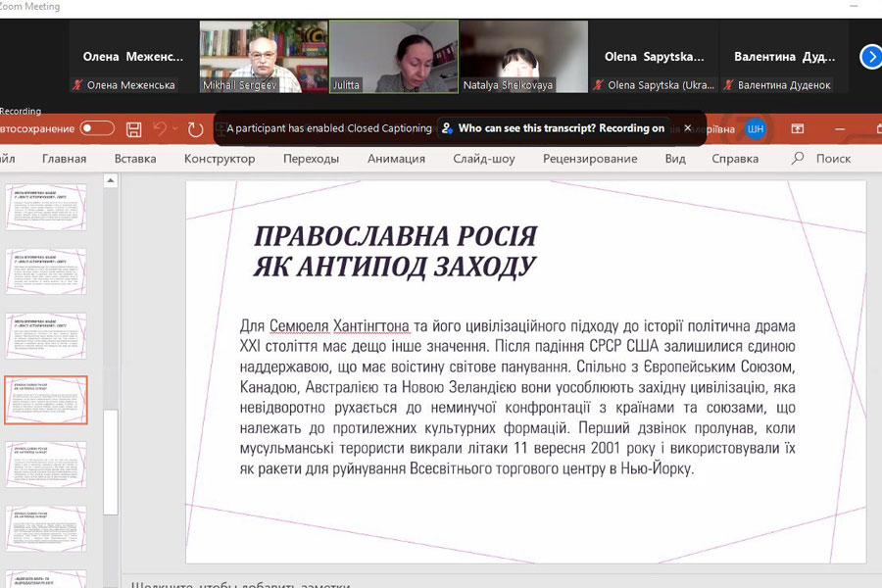Select the third visible slide thumbnail
This screenshot has width=882, height=588.
pyautogui.click(x=46, y=336)
